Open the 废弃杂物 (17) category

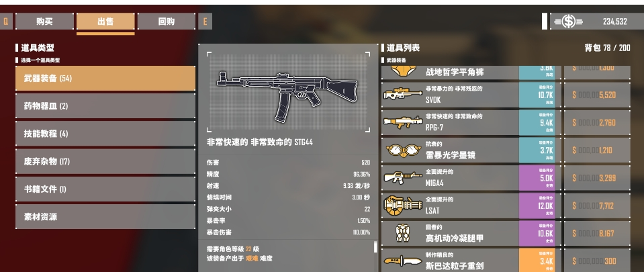(105, 161)
